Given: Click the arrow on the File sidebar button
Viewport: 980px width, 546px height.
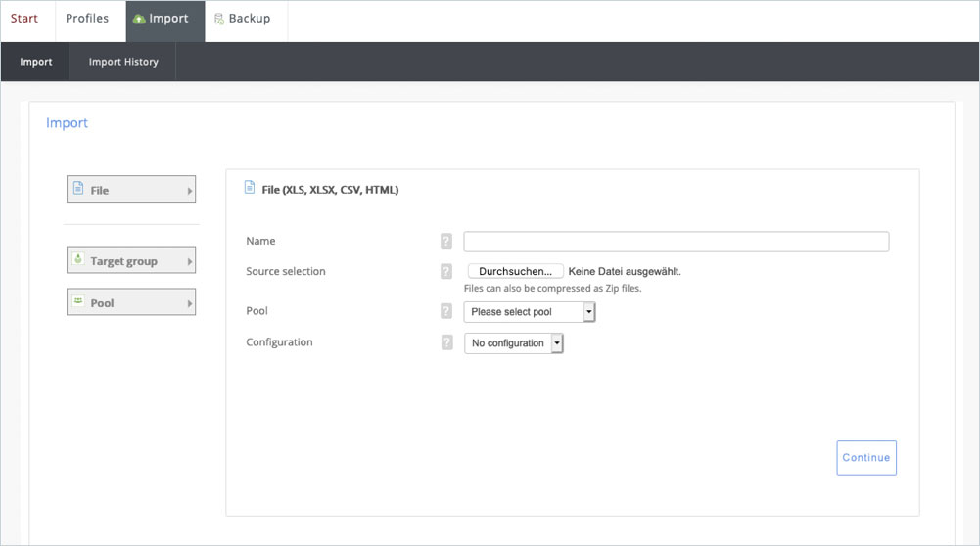Looking at the screenshot, I should tap(189, 191).
